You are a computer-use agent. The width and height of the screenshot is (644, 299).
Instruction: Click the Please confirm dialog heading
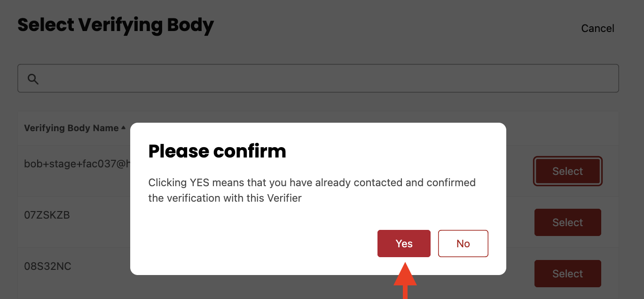[217, 151]
